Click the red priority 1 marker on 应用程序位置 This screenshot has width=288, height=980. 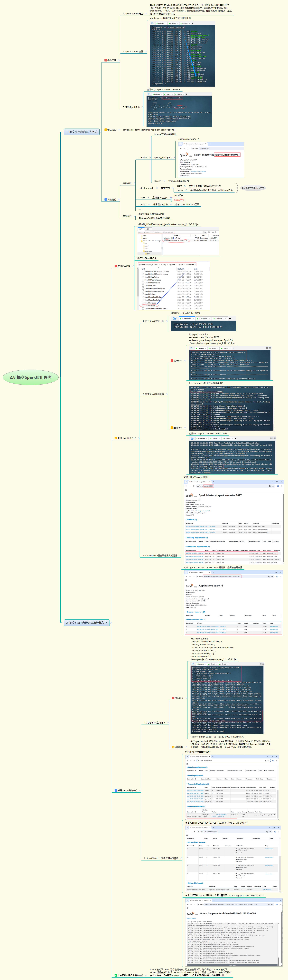[116, 266]
